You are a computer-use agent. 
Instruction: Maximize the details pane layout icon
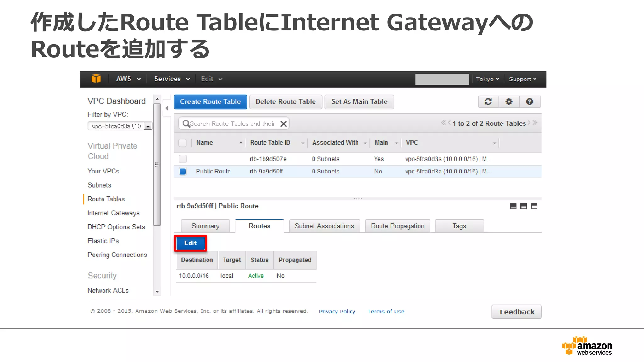[x=534, y=206]
